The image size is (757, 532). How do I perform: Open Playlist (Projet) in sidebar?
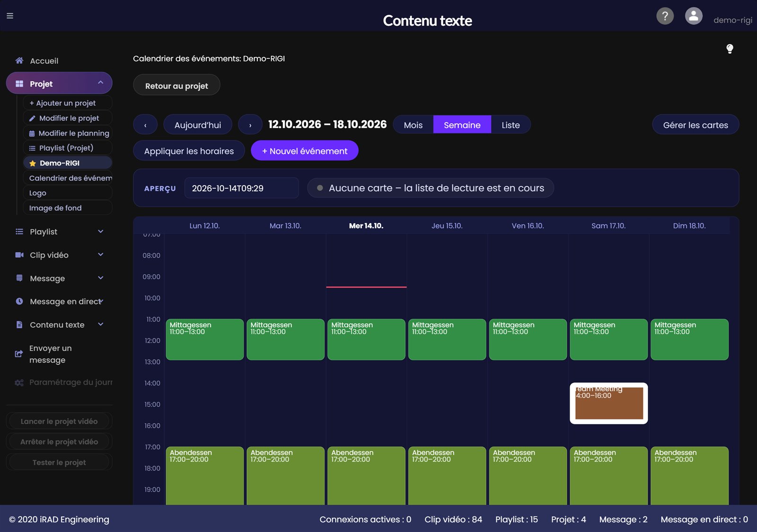tap(68, 148)
